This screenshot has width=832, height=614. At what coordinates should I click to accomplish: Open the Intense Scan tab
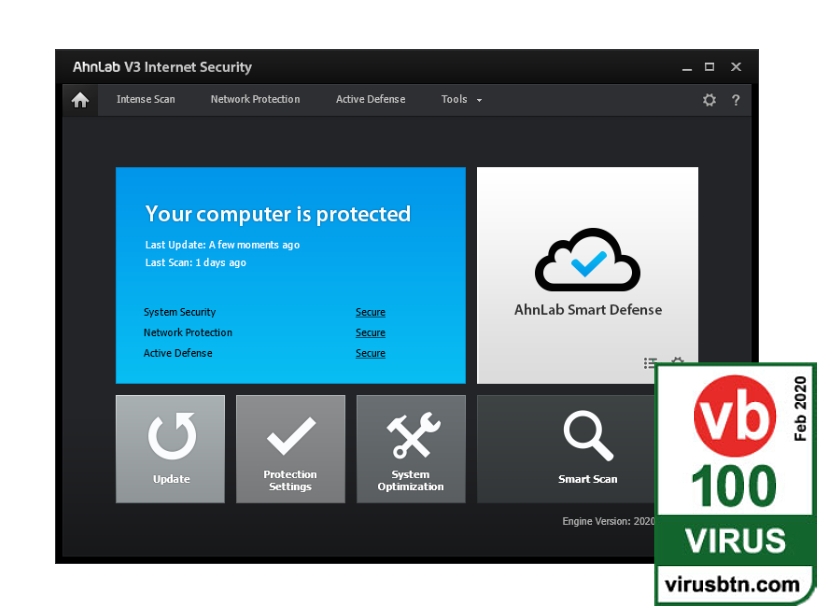coord(145,99)
